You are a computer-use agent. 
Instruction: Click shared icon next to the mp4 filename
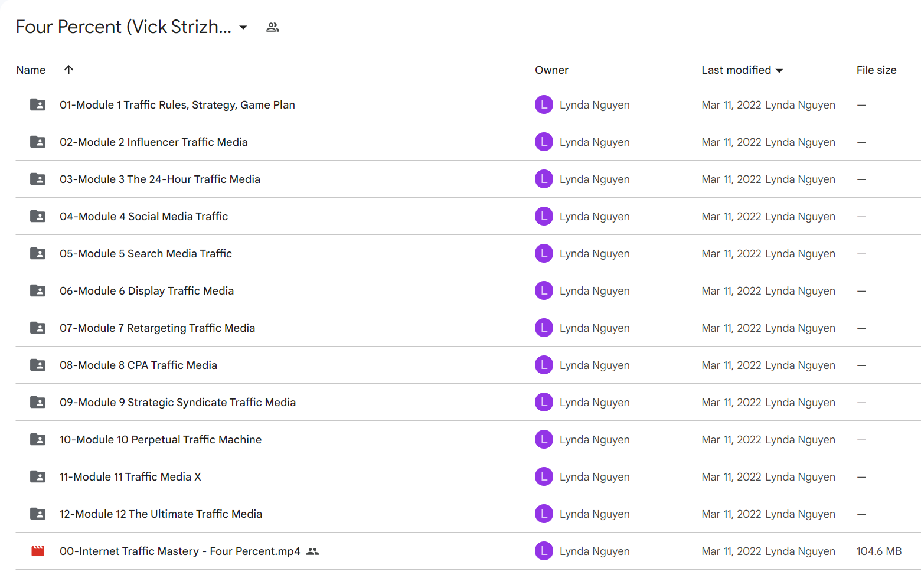coord(313,551)
